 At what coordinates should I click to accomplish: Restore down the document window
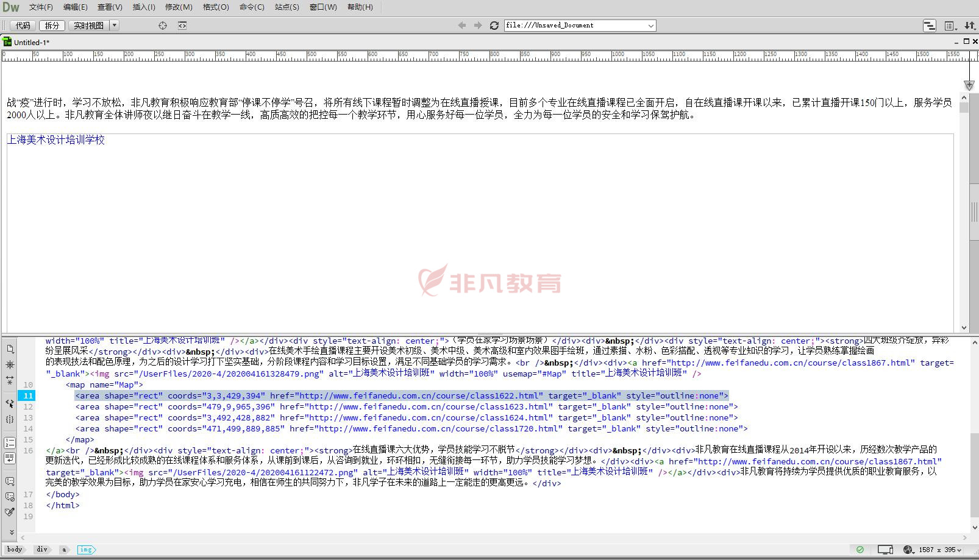[x=966, y=41]
